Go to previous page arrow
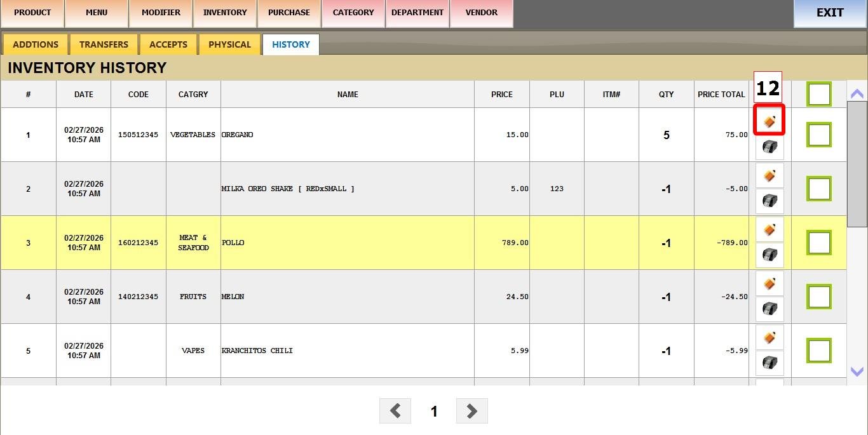 [395, 411]
